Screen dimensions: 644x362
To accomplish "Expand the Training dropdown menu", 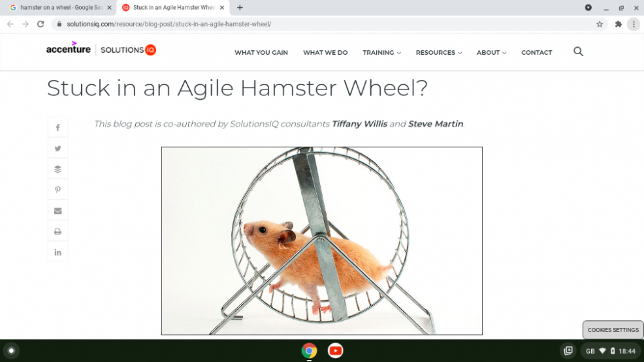I will click(381, 53).
